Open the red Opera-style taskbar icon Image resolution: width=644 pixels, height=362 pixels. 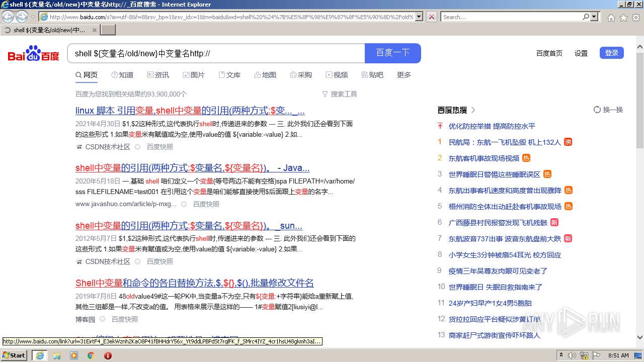[108, 355]
